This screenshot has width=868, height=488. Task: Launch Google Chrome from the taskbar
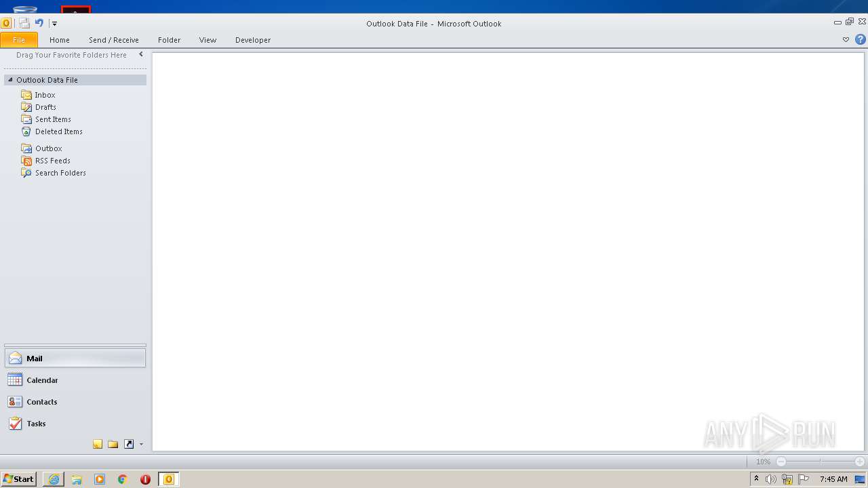click(123, 479)
